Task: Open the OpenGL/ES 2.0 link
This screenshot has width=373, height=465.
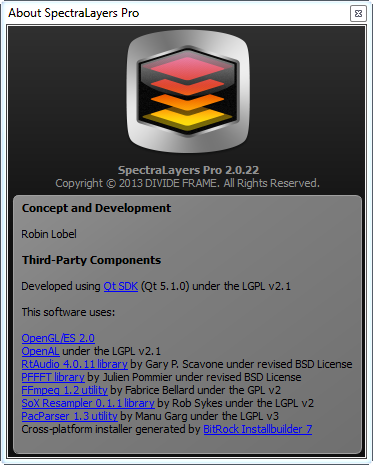Action: coord(58,338)
